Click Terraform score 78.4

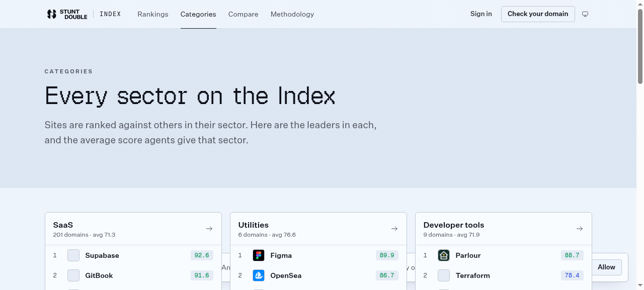[572, 275]
